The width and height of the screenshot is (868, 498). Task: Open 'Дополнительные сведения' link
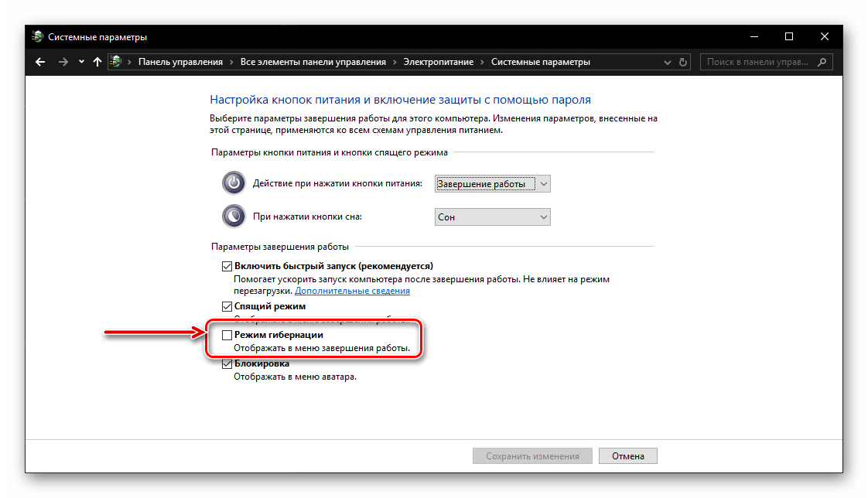[352, 291]
